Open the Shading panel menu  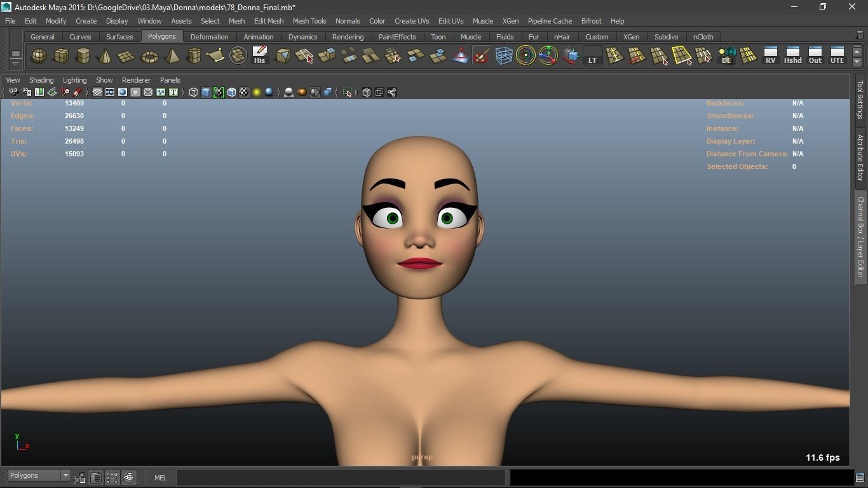click(41, 80)
